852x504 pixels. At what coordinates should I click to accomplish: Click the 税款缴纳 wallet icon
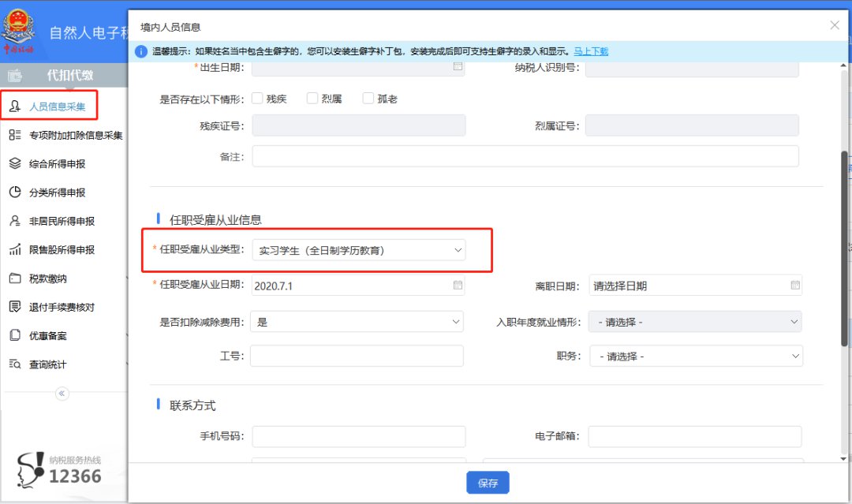point(15,278)
